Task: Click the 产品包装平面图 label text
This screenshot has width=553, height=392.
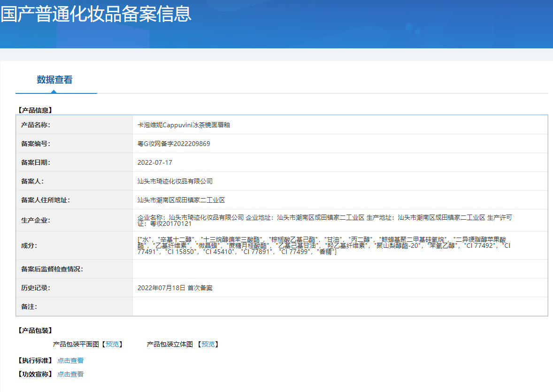Action: click(76, 344)
